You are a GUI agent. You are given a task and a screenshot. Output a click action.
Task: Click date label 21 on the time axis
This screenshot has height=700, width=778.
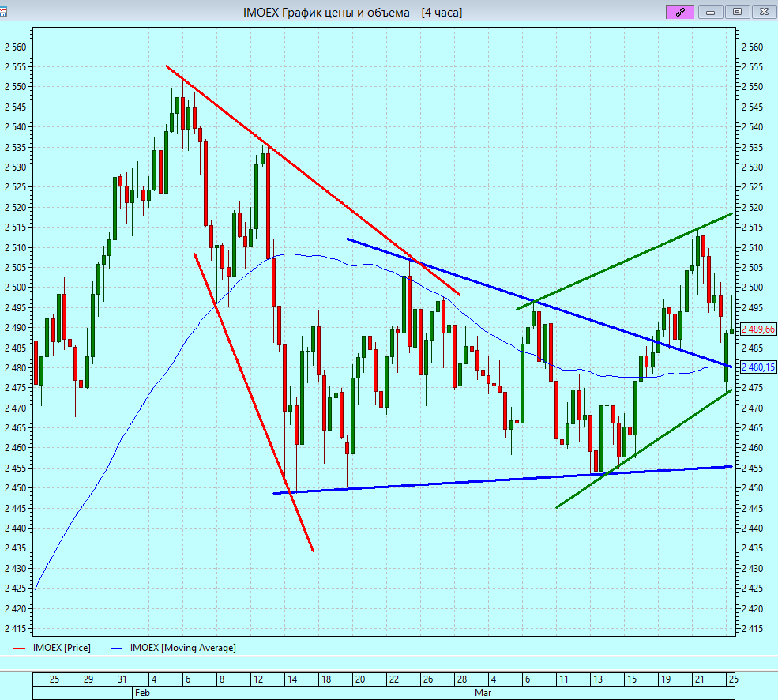700,679
